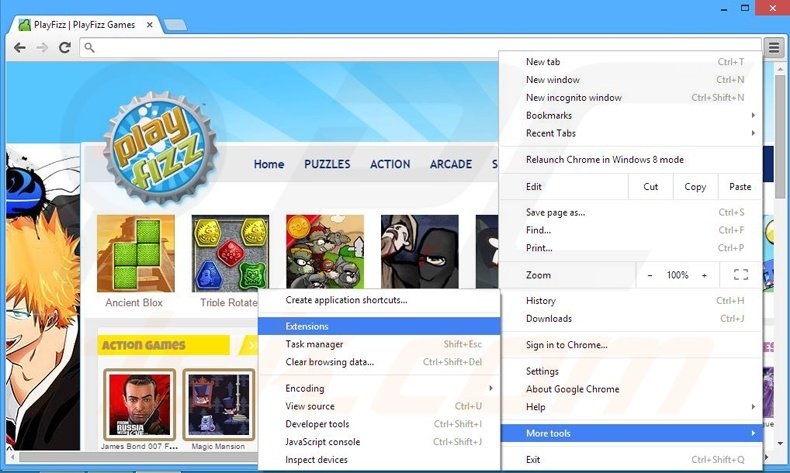Open the Chrome hamburger menu button

pos(774,48)
